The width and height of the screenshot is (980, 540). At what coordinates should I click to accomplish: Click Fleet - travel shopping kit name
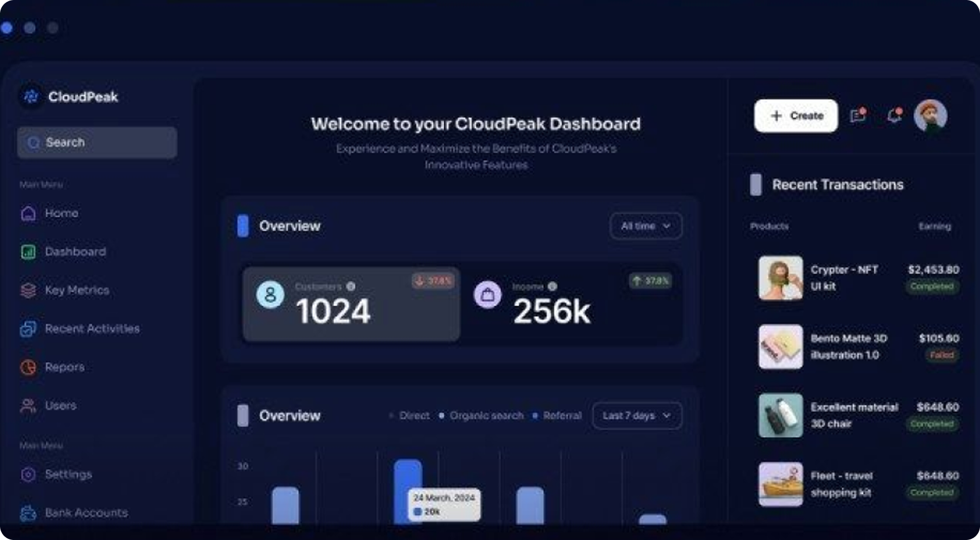(x=841, y=485)
